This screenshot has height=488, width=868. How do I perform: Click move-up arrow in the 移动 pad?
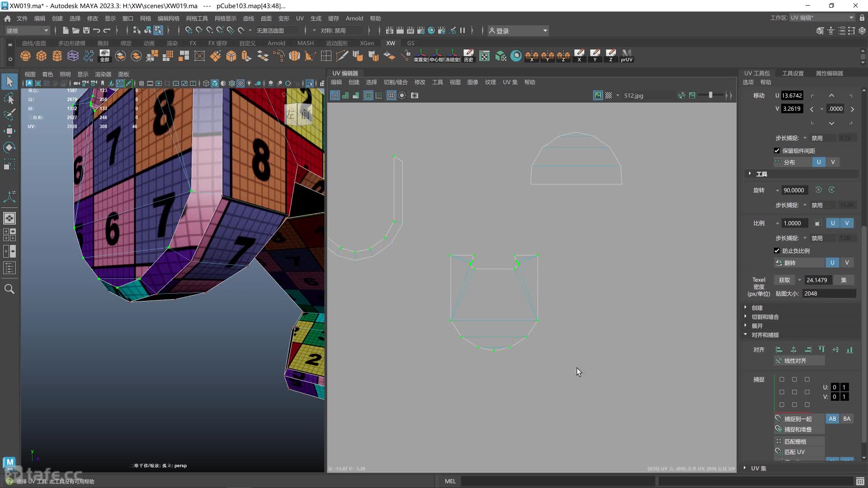pos(831,95)
